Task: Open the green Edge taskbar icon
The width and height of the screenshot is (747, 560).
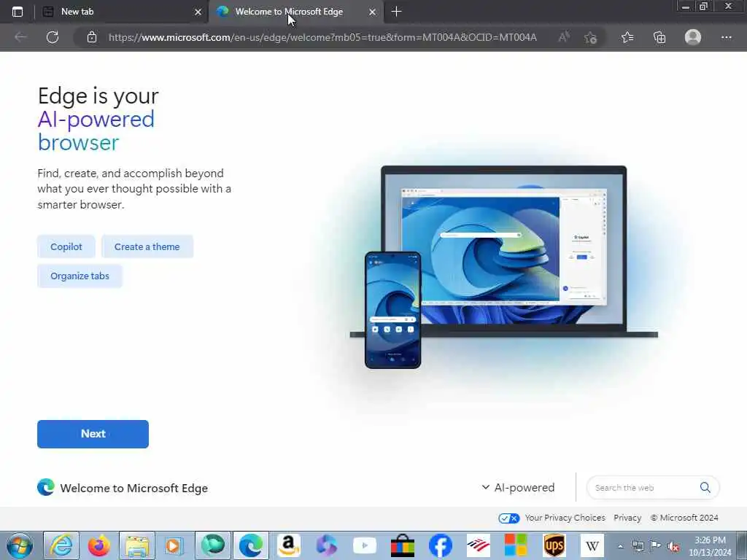Action: tap(213, 545)
